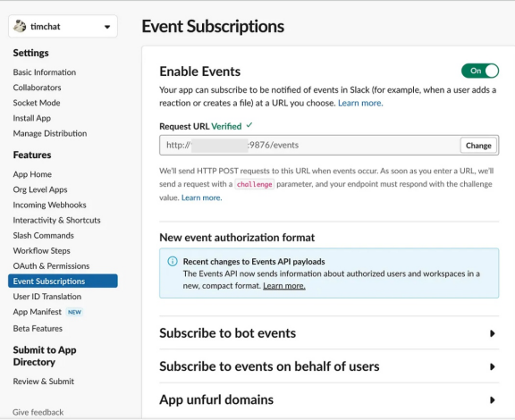
Task: Open OAuth & Permissions page
Action: click(51, 266)
